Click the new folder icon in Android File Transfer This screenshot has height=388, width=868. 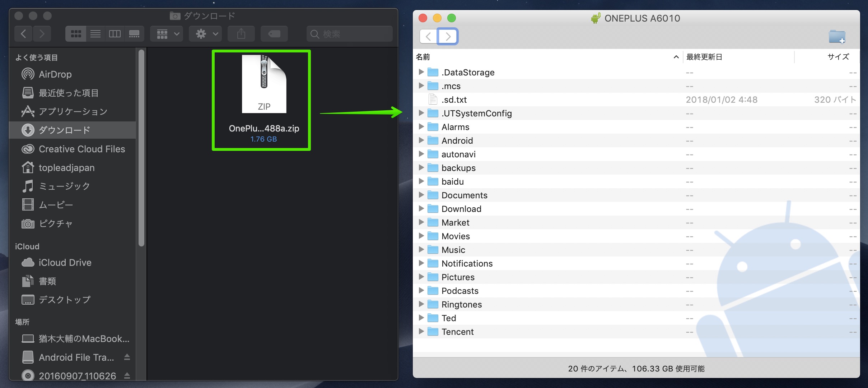tap(837, 36)
